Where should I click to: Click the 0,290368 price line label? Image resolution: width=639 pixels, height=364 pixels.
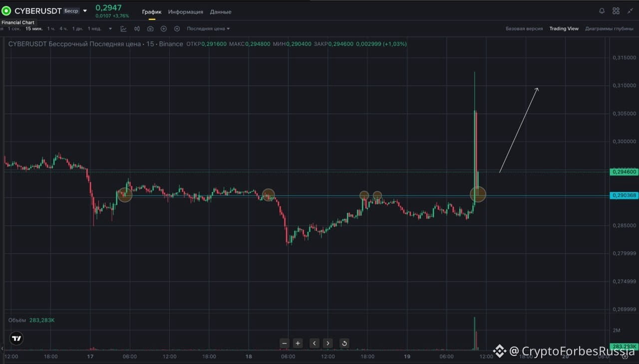[624, 195]
